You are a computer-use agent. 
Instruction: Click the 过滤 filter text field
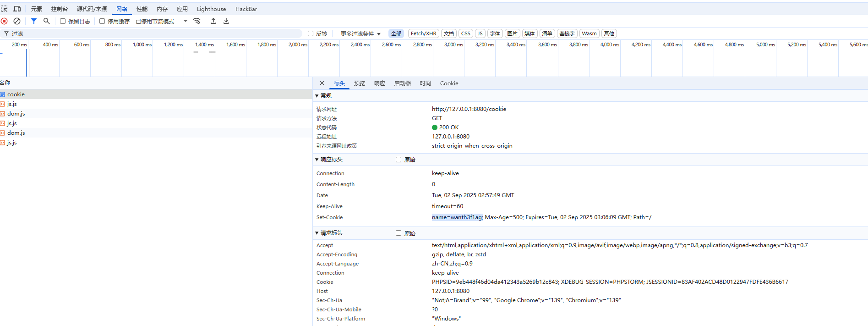[156, 33]
